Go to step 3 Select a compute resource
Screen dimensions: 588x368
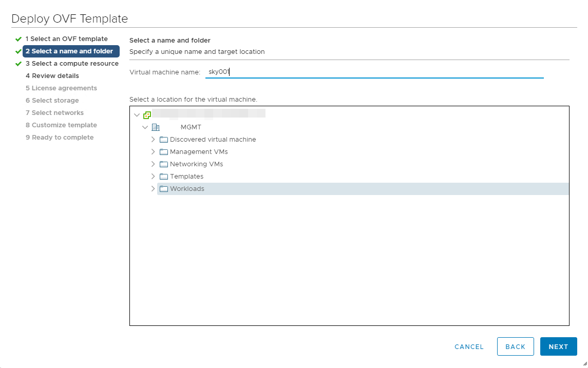72,64
